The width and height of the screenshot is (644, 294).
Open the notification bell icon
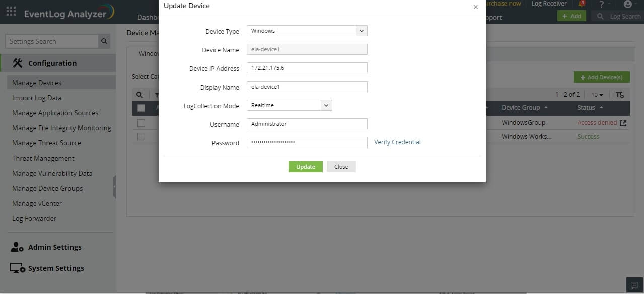tap(582, 4)
